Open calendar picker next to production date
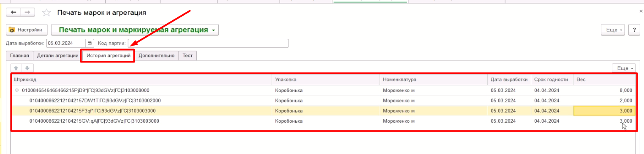Viewport: 644px width, 154px height. coord(90,43)
